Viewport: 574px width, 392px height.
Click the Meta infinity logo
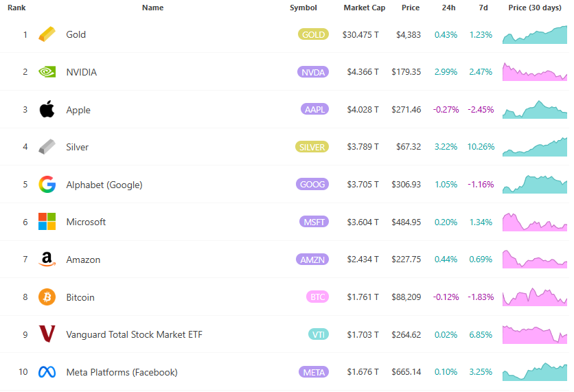click(47, 372)
